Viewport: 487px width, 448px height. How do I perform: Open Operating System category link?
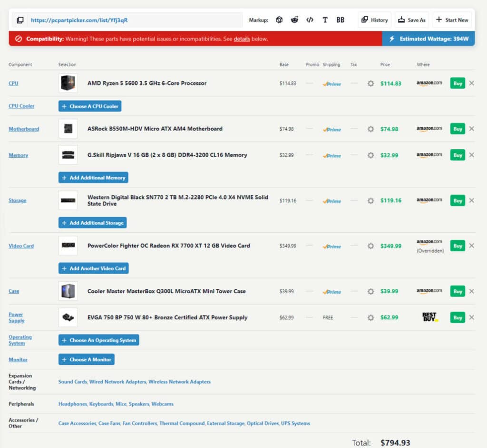20,340
